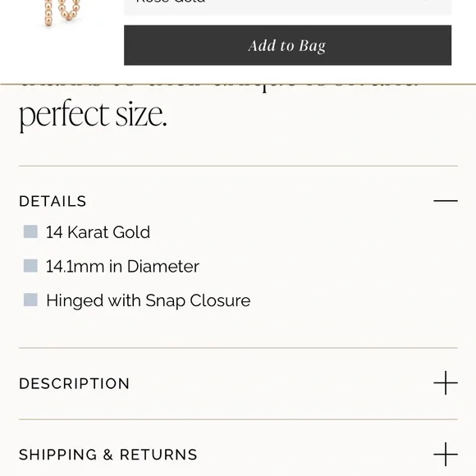Click the bullet square beside 14.1mm in Diameter
Image resolution: width=476 pixels, height=476 pixels.
pyautogui.click(x=30, y=266)
